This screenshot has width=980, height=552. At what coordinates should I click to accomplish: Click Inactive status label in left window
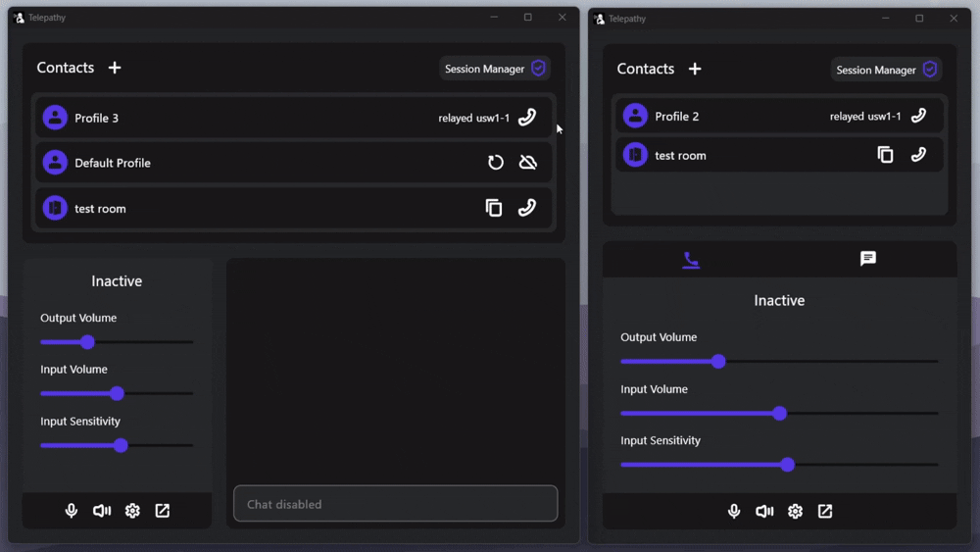(117, 281)
